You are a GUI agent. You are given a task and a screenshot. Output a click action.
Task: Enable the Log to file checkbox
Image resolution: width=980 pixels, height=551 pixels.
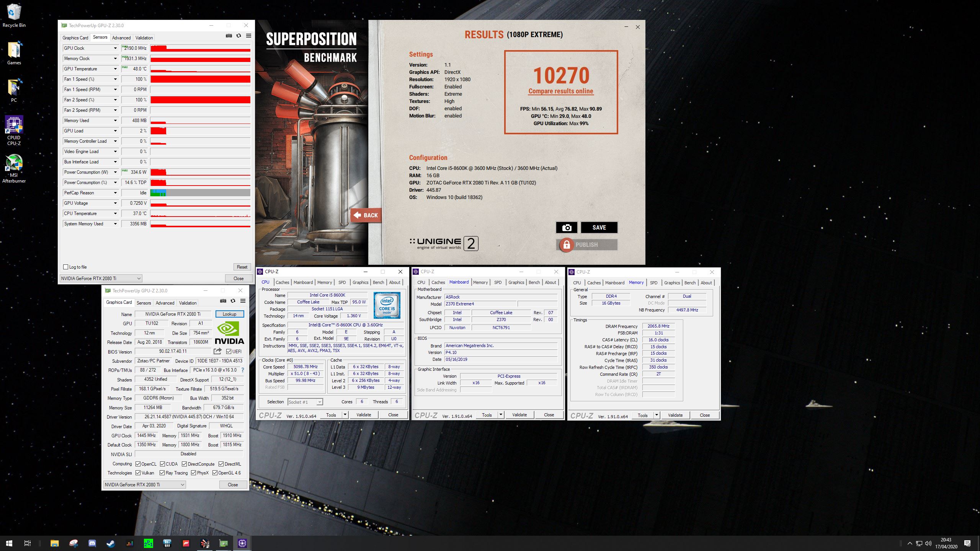(x=66, y=267)
